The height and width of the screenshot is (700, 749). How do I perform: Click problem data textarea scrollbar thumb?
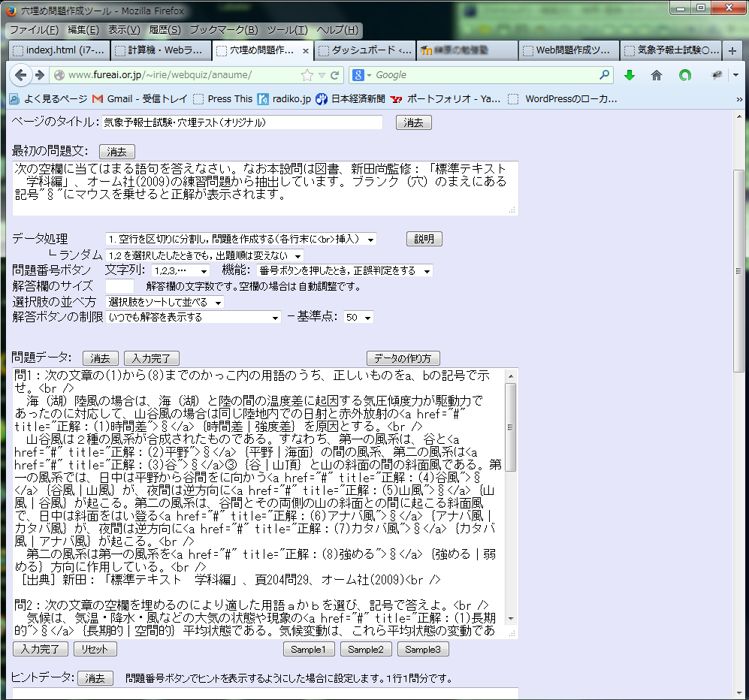[510, 427]
